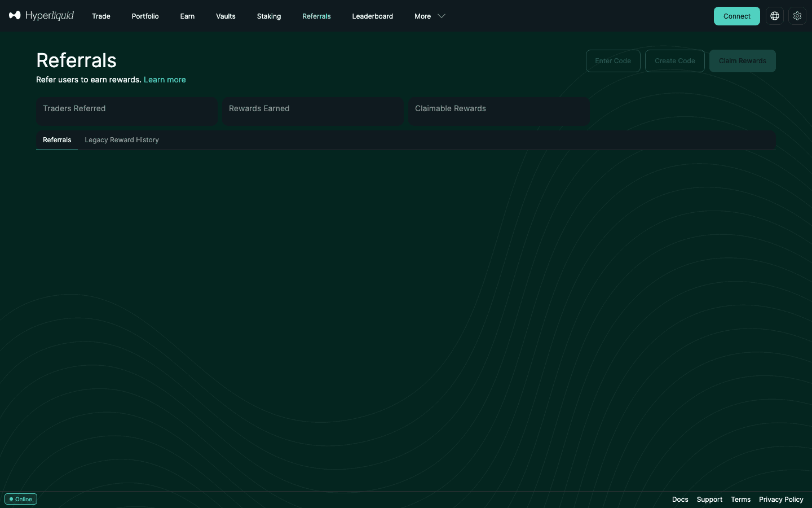Image resolution: width=812 pixels, height=508 pixels.
Task: Switch to the Legacy Reward History tab
Action: coord(122,140)
